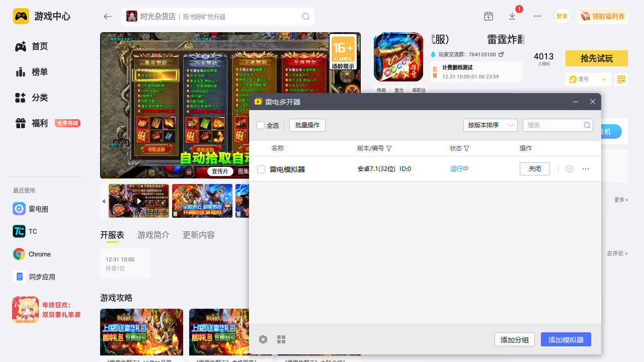Click the 计费删档测试 announcement
644x362 pixels.
point(457,67)
